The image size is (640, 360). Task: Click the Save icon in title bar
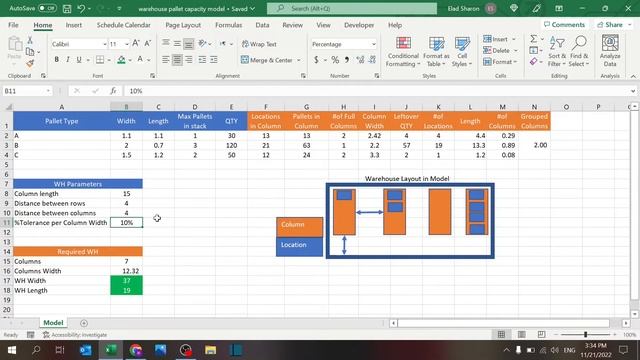(x=67, y=9)
